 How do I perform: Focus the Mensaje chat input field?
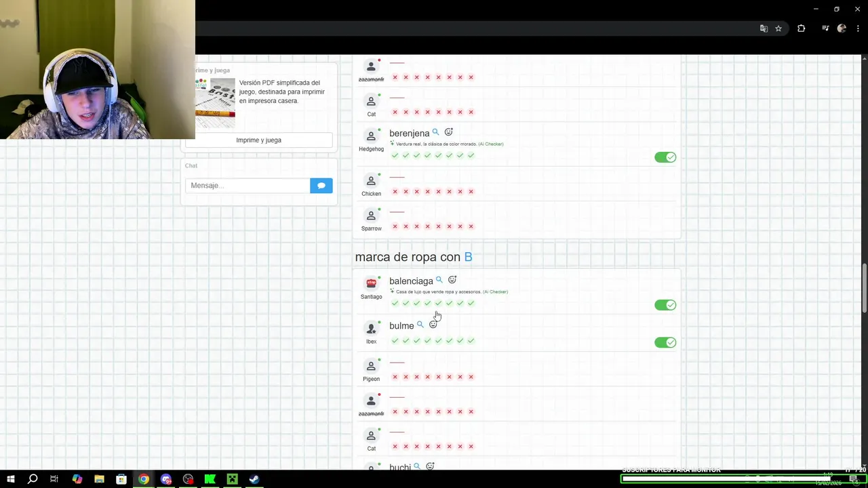click(x=248, y=185)
